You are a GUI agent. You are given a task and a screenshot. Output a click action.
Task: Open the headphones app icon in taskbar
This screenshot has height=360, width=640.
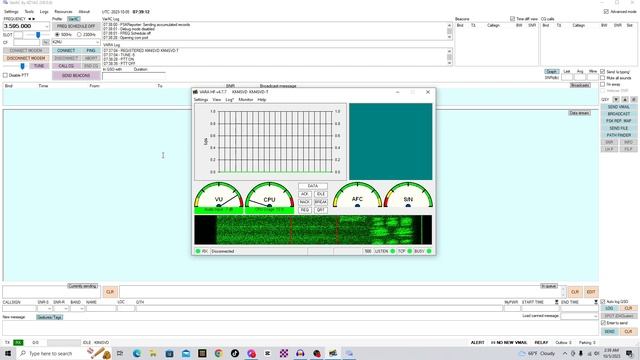pos(300,353)
